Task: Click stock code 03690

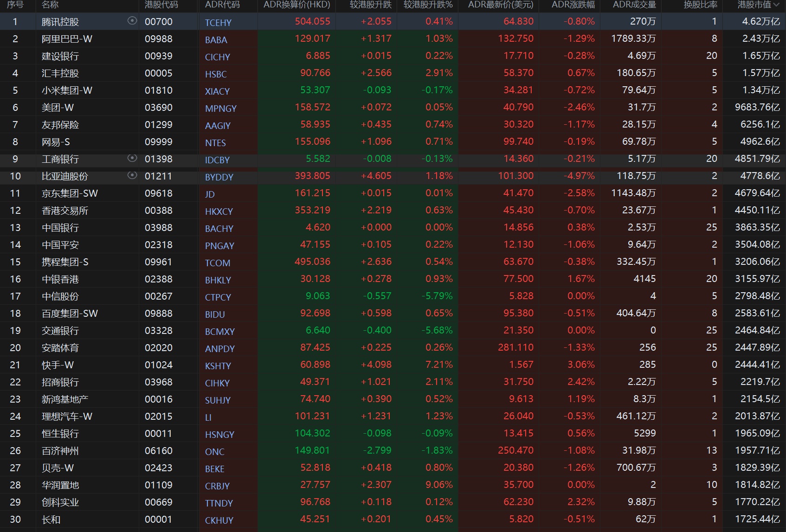Action: tap(159, 108)
